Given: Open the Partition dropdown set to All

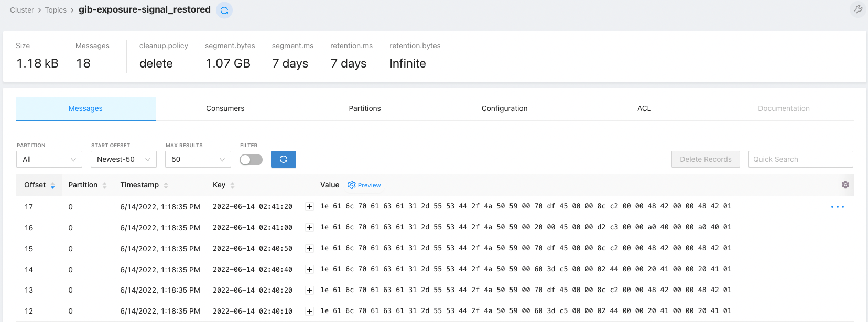Looking at the screenshot, I should [x=49, y=159].
